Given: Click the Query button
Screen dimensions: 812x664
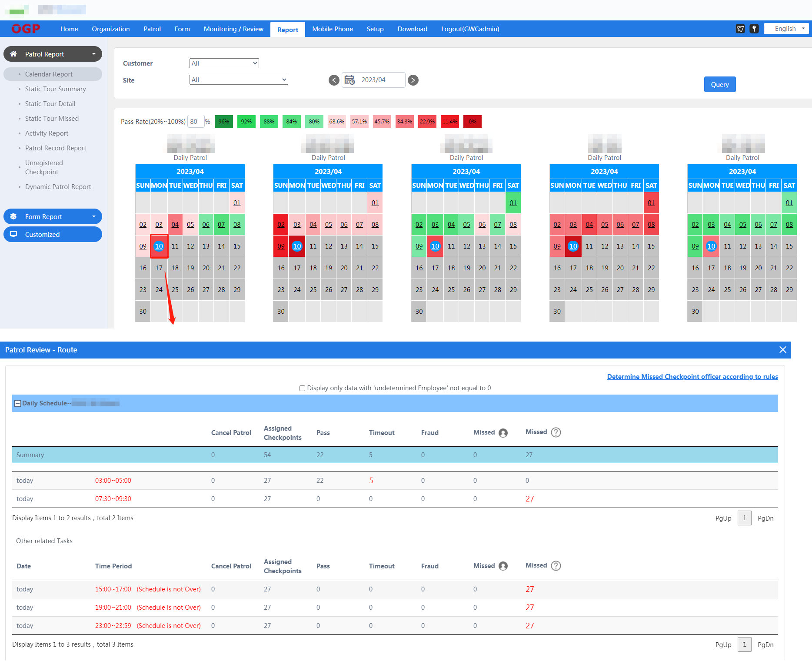Looking at the screenshot, I should (x=719, y=85).
